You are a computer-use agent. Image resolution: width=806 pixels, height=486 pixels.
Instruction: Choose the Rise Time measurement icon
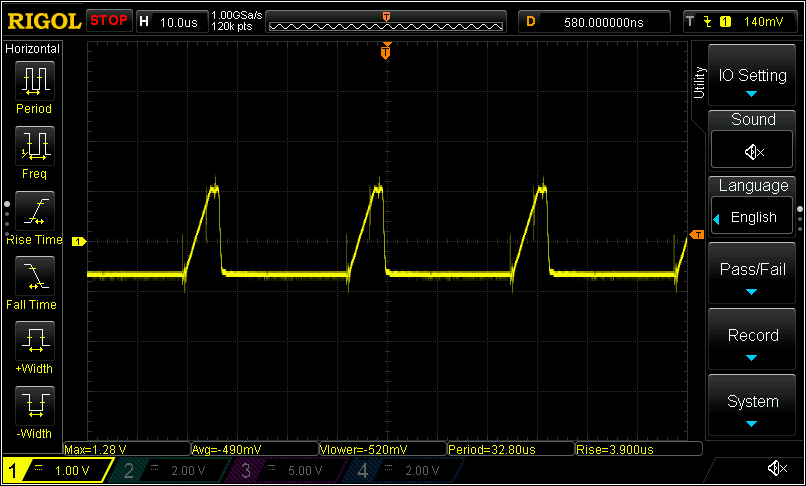[33, 211]
